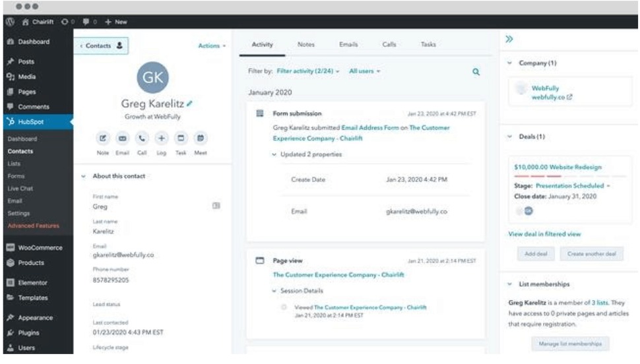Switch to the Emails tab
Image resolution: width=640 pixels, height=364 pixels.
348,44
